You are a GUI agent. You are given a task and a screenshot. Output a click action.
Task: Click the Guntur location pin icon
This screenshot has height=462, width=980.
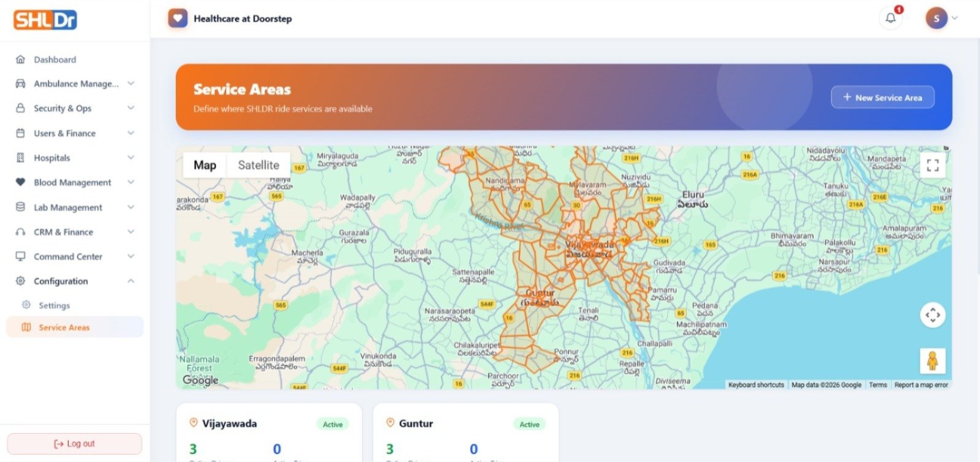coord(390,423)
